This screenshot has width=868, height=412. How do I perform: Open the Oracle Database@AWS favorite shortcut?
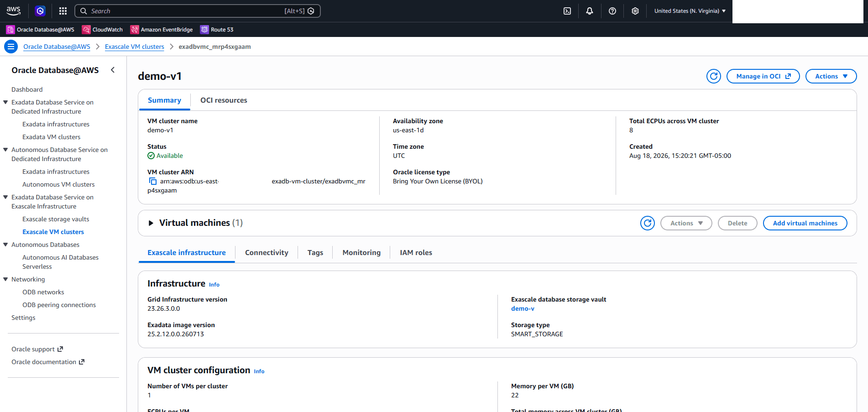pos(40,30)
